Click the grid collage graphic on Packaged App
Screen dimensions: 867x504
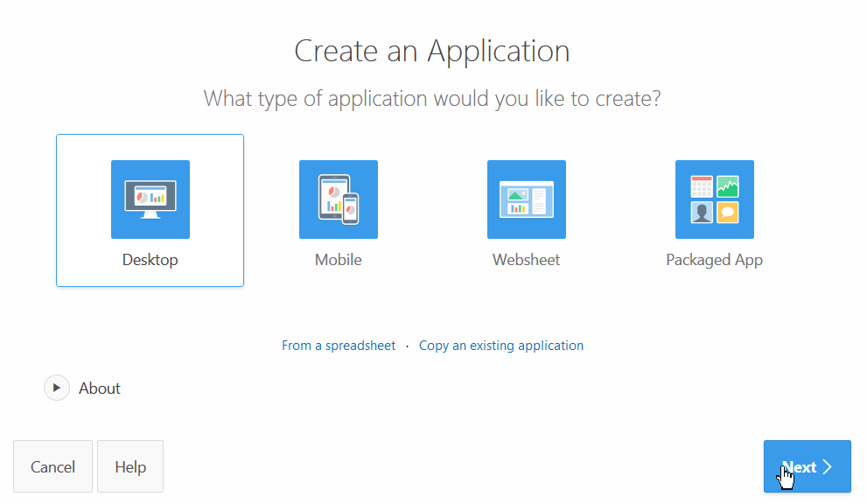coord(714,199)
